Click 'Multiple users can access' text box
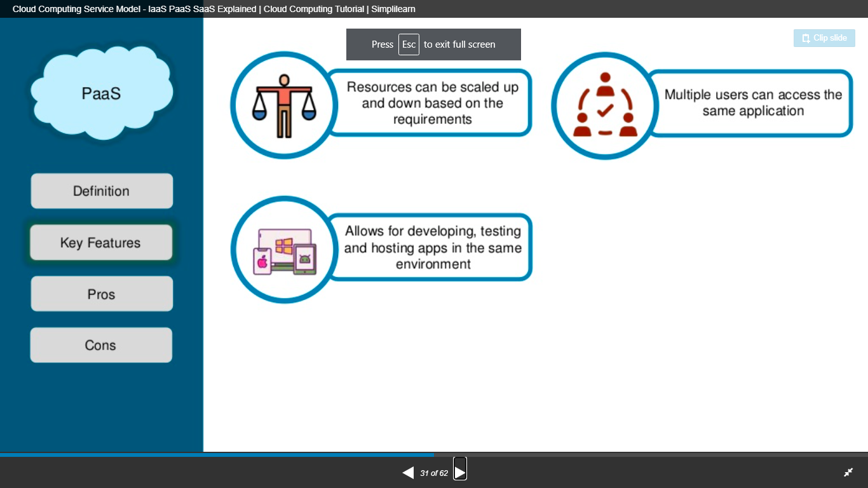The width and height of the screenshot is (868, 488). click(x=750, y=103)
